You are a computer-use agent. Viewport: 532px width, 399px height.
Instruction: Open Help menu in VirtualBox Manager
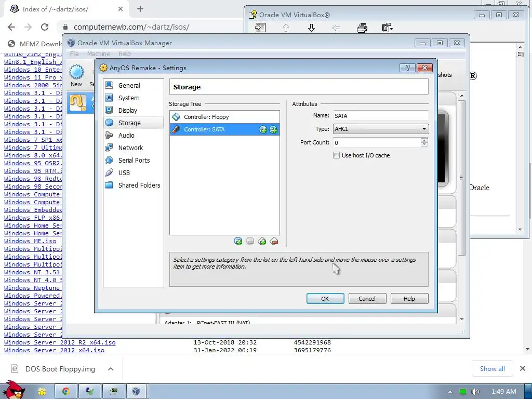click(124, 54)
